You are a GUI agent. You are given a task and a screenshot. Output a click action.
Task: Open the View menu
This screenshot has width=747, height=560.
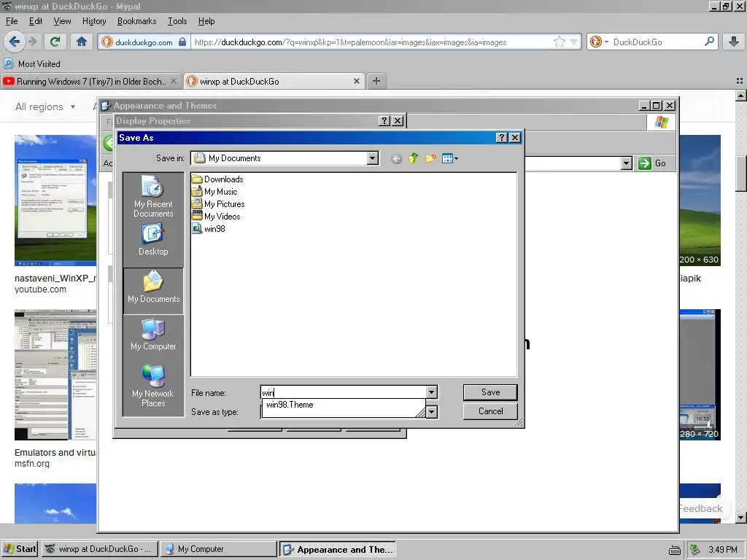click(62, 21)
